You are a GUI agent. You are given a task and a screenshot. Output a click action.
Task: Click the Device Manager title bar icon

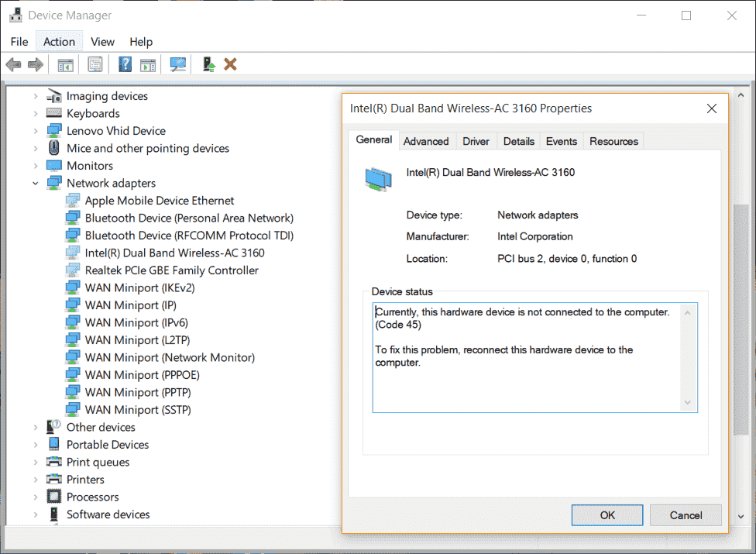pyautogui.click(x=16, y=15)
